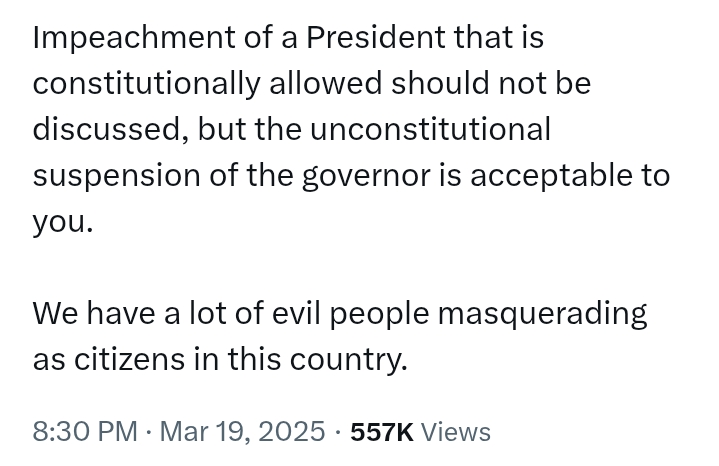The height and width of the screenshot is (466, 719).
Task: Click the word masquerading in the second paragraph
Action: (542, 314)
